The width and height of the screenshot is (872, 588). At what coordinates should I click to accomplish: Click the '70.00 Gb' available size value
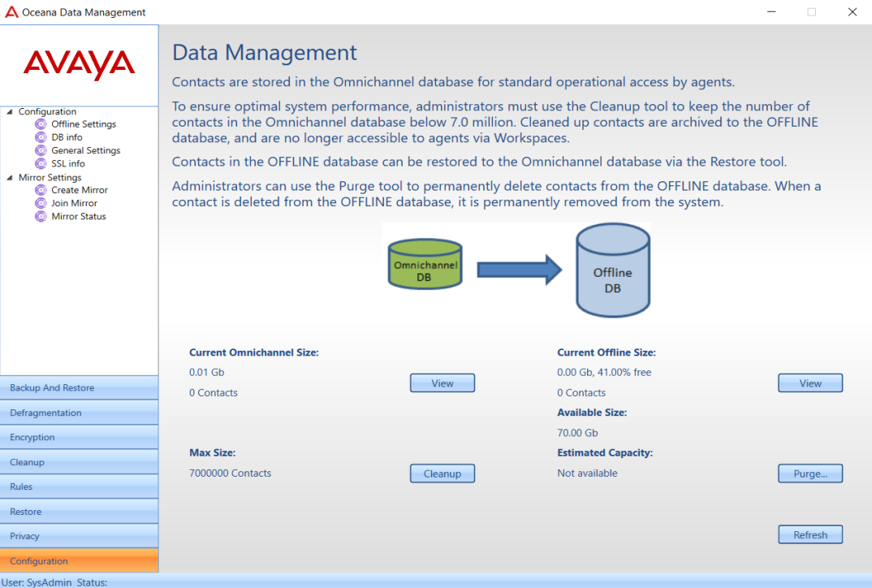click(577, 433)
